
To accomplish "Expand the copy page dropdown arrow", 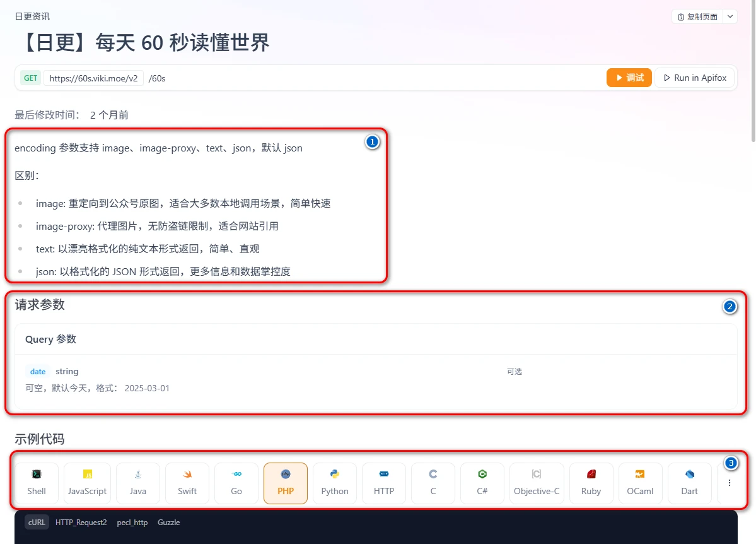I will [x=730, y=16].
